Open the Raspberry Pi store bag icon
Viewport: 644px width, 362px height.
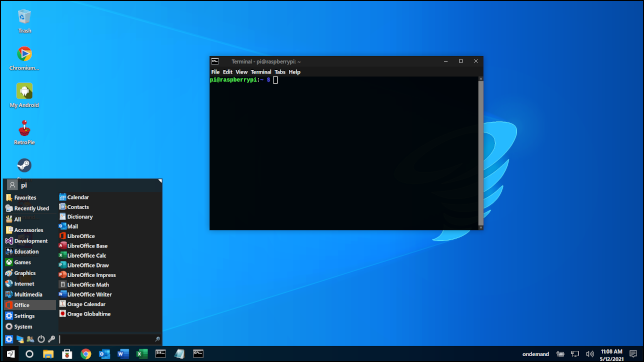pyautogui.click(x=67, y=354)
